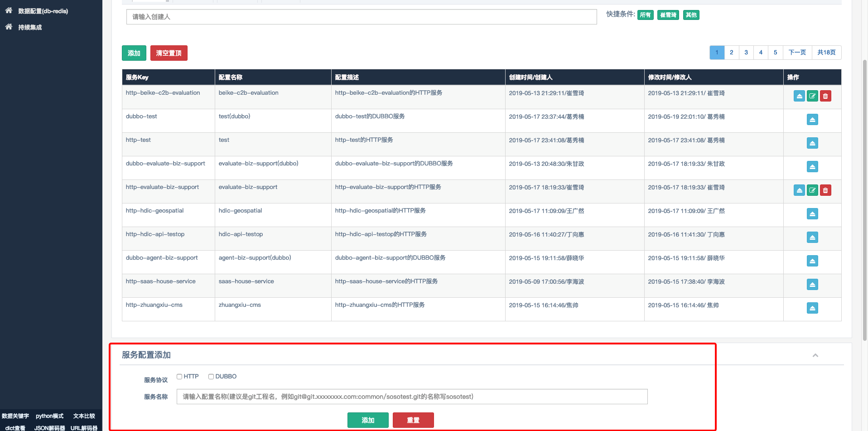Delete http-beike-c2b-evaluation config with trash icon
The image size is (868, 431).
(825, 96)
